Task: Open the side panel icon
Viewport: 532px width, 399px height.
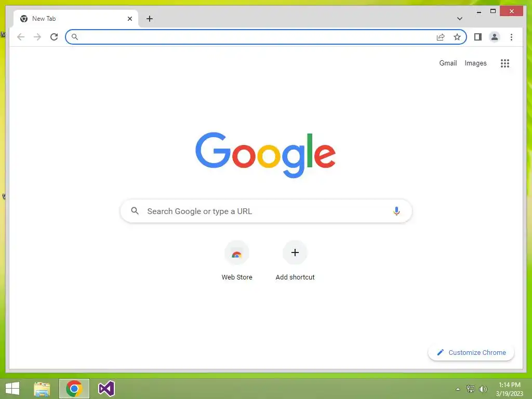Action: click(x=478, y=37)
